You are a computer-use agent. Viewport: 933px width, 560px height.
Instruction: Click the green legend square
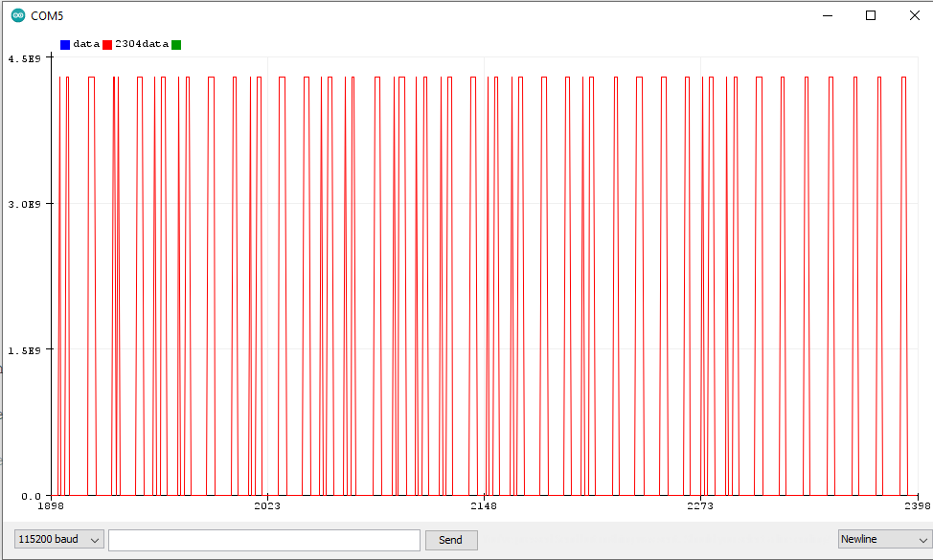pos(176,44)
